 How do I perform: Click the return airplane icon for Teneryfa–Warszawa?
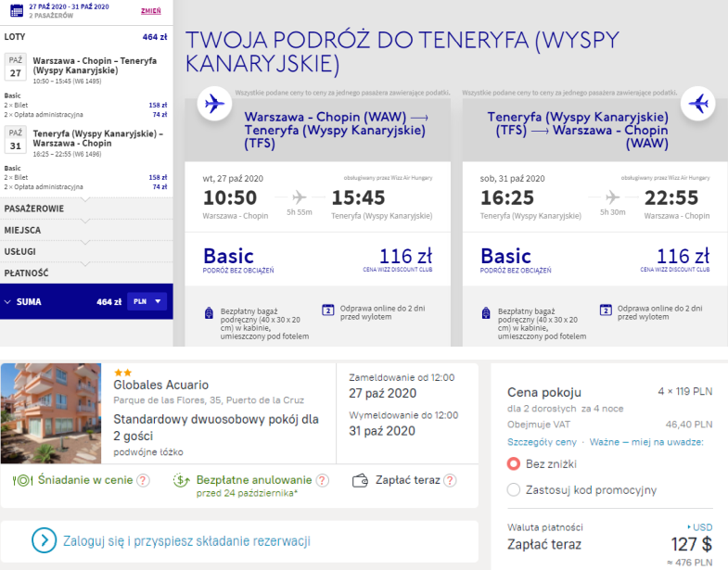coord(698,104)
